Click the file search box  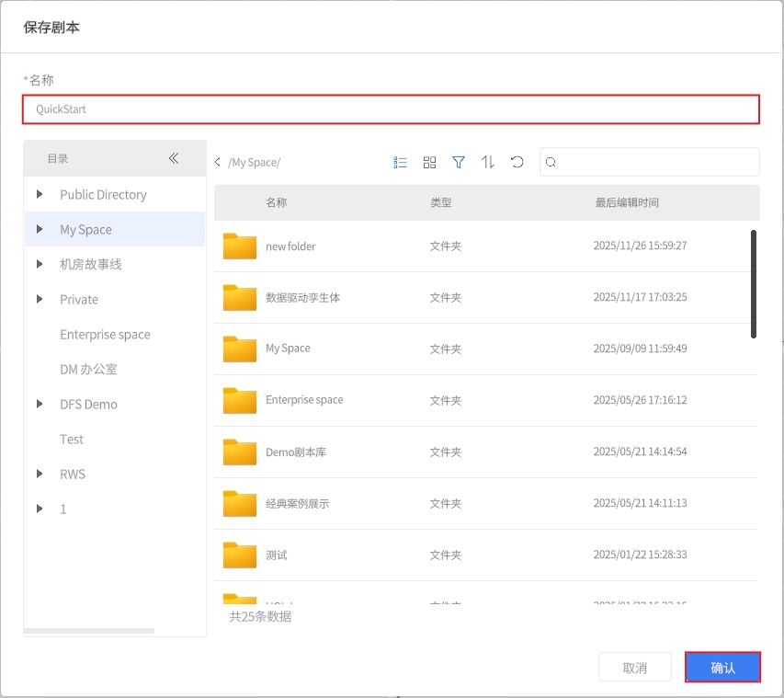(x=656, y=162)
